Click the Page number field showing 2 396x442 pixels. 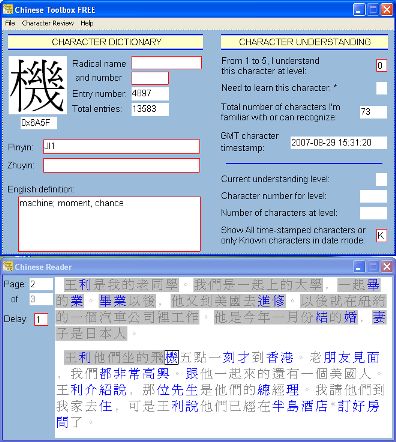[41, 284]
